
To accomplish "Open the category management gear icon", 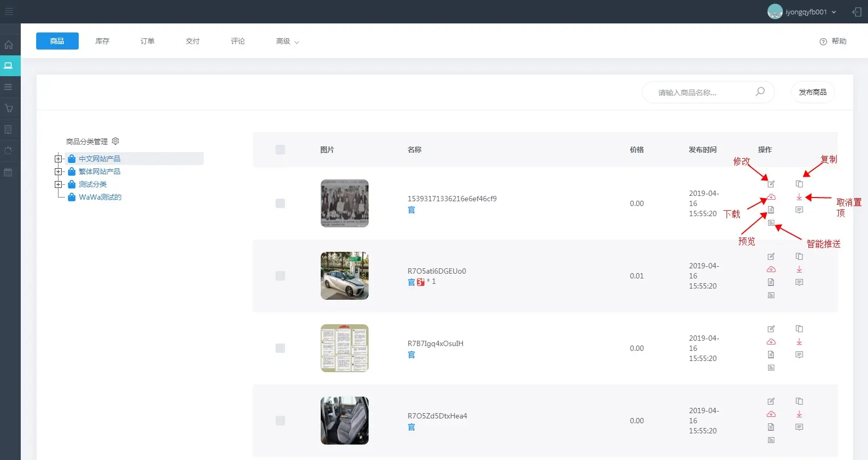I will click(115, 141).
